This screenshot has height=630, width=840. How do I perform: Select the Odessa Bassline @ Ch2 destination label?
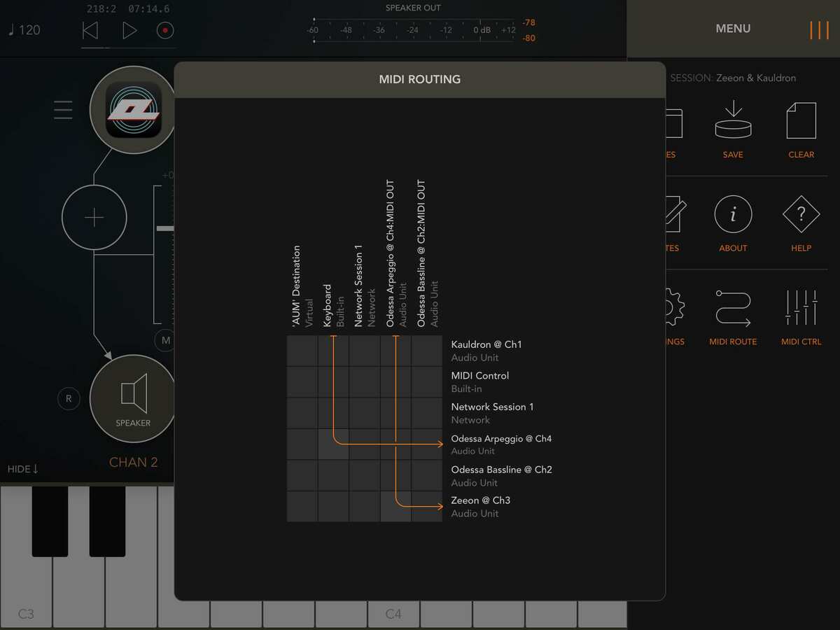coord(501,469)
